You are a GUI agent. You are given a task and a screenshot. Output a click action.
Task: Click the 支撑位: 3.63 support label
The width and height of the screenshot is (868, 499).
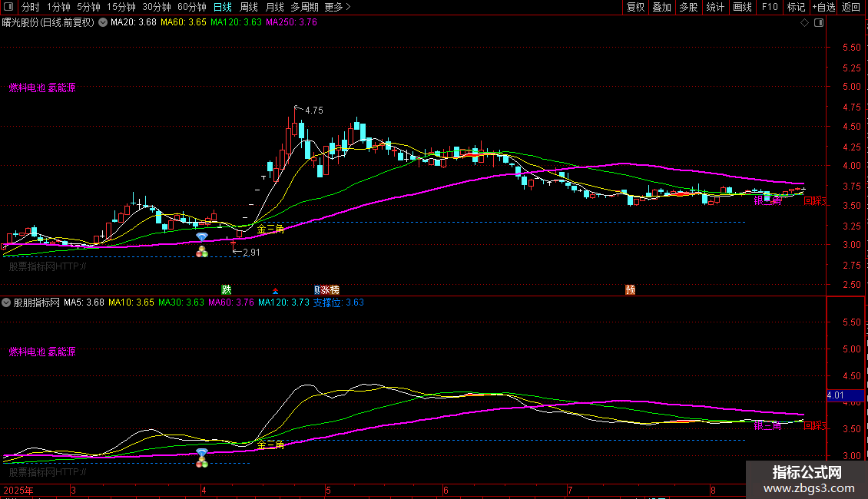click(x=338, y=302)
